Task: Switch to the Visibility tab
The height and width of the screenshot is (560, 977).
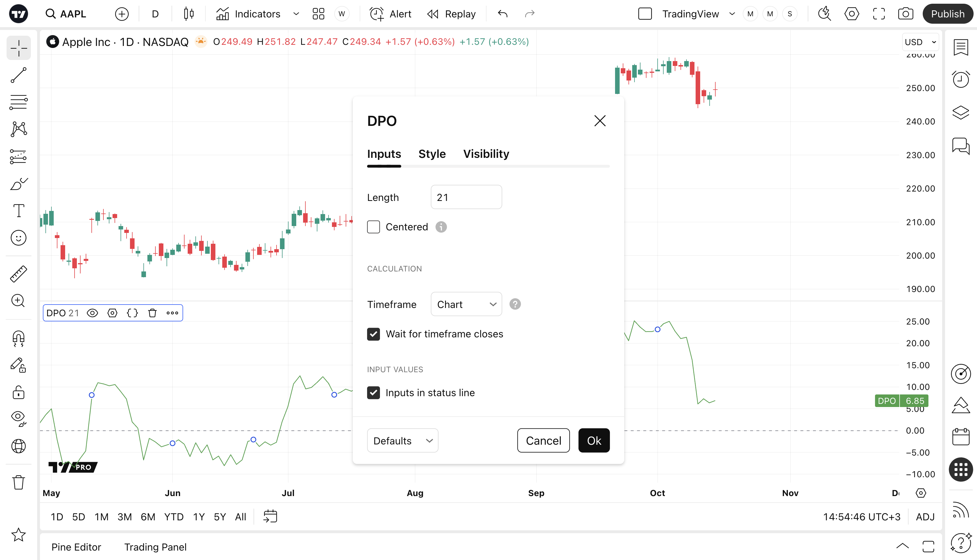Action: [486, 154]
